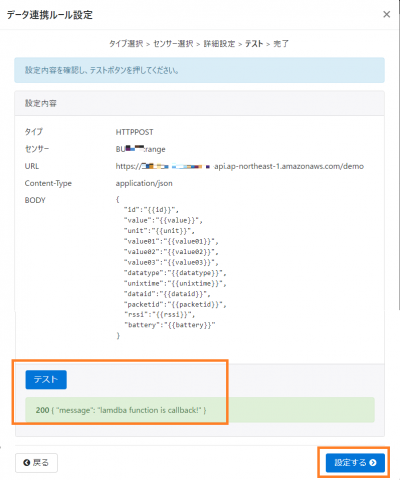Click the amazonaws.com/demo URL value
Viewport: 400px width, 480px height.
pyautogui.click(x=240, y=166)
